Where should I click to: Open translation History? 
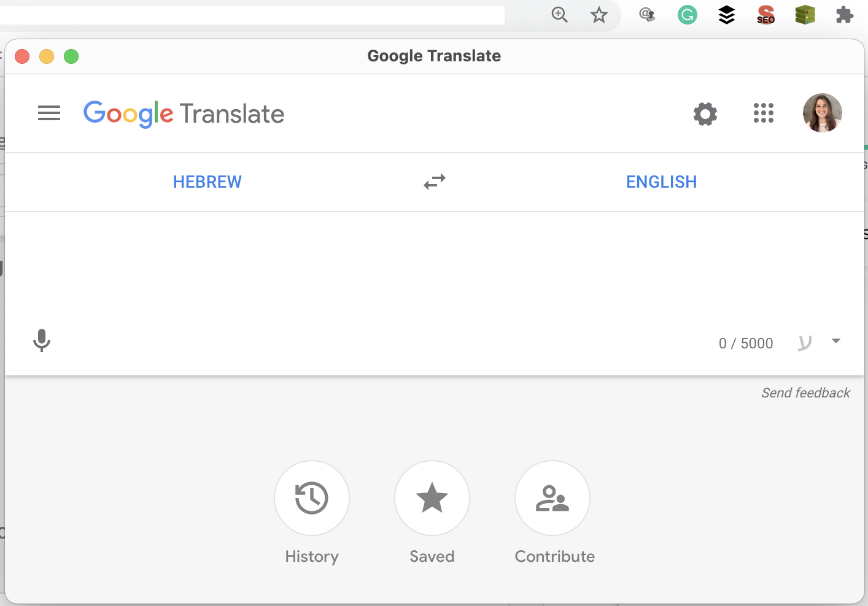pyautogui.click(x=312, y=498)
